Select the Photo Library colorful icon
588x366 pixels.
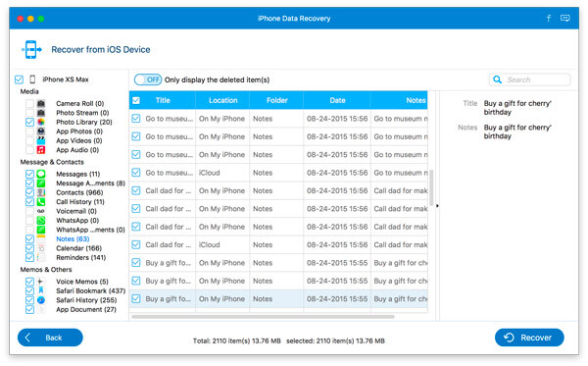[x=41, y=122]
